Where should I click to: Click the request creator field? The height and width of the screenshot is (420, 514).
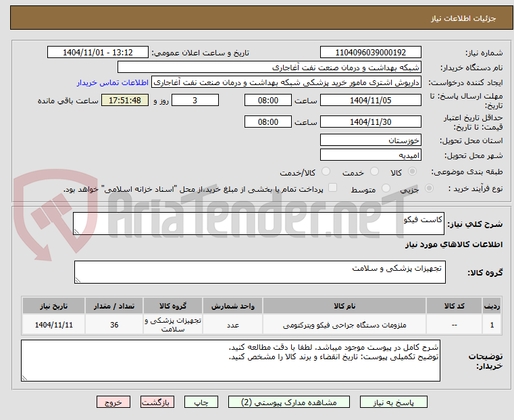pyautogui.click(x=286, y=82)
